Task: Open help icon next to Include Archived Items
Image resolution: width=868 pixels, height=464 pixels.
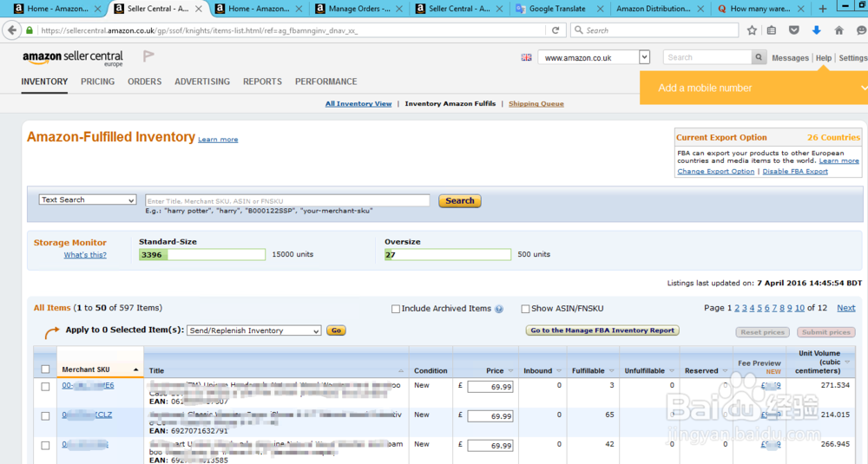Action: 499,309
